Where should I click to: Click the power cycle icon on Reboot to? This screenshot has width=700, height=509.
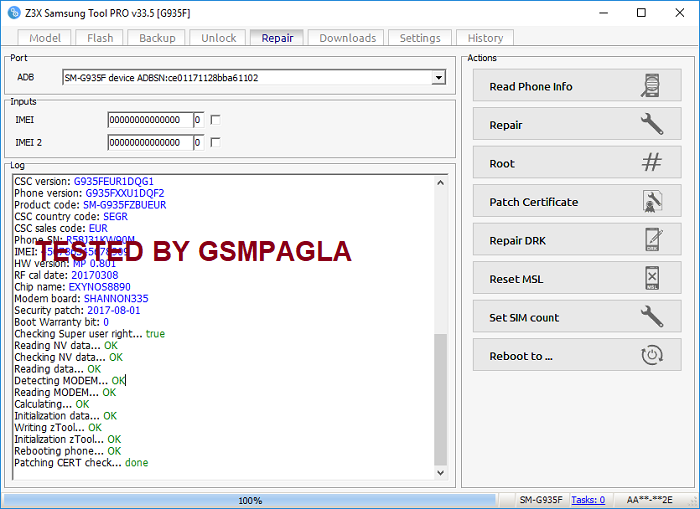click(x=652, y=355)
